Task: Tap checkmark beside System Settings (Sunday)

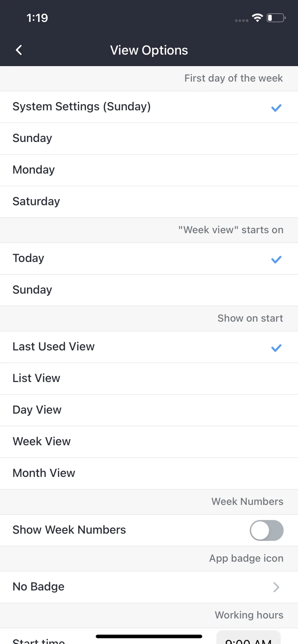Action: (x=276, y=107)
